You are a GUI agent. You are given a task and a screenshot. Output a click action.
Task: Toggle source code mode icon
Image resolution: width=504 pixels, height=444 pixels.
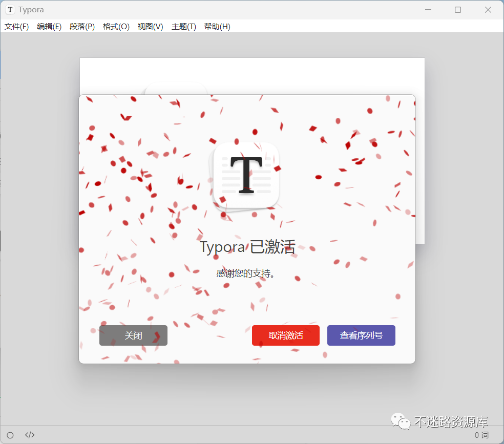(30, 435)
